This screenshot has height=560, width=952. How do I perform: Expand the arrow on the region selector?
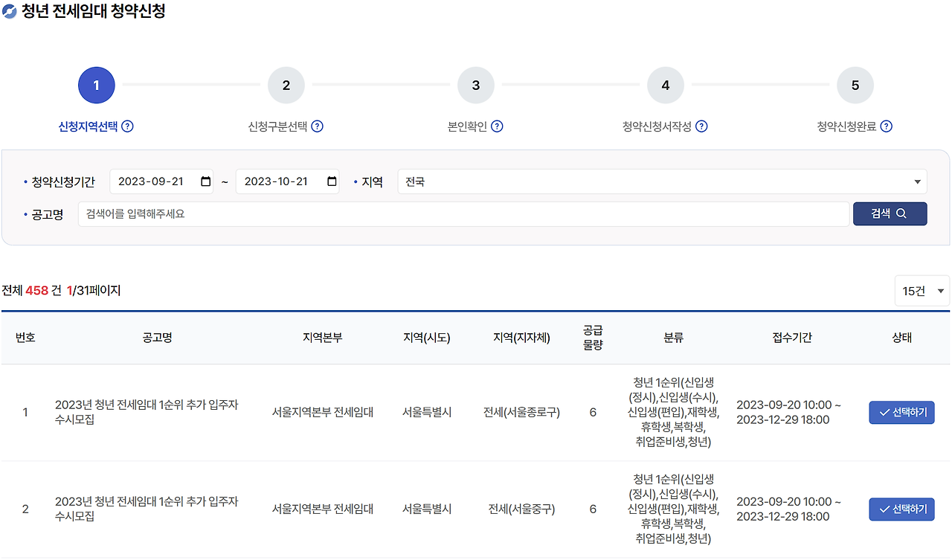click(x=917, y=181)
